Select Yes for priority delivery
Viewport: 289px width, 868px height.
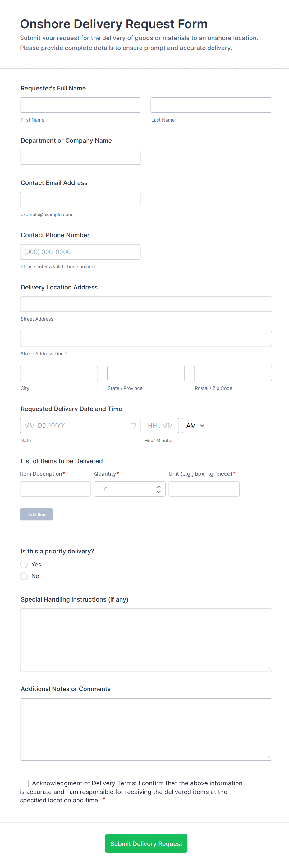(x=24, y=564)
